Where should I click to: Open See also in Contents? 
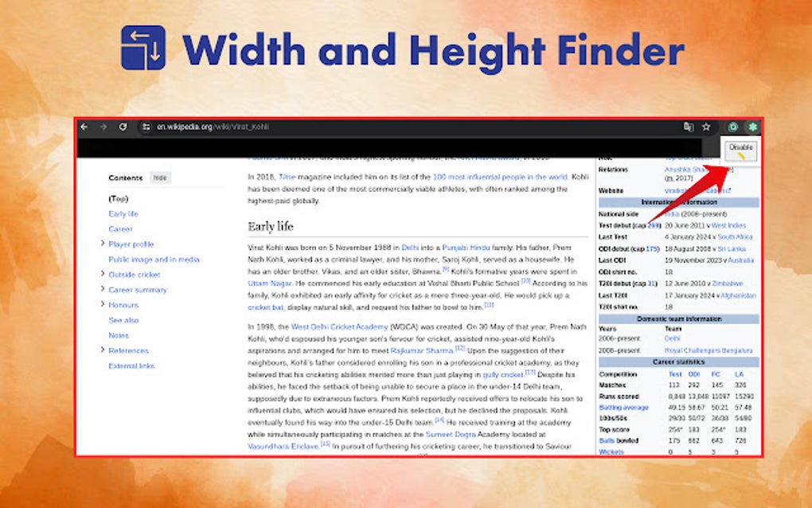pyautogui.click(x=123, y=320)
